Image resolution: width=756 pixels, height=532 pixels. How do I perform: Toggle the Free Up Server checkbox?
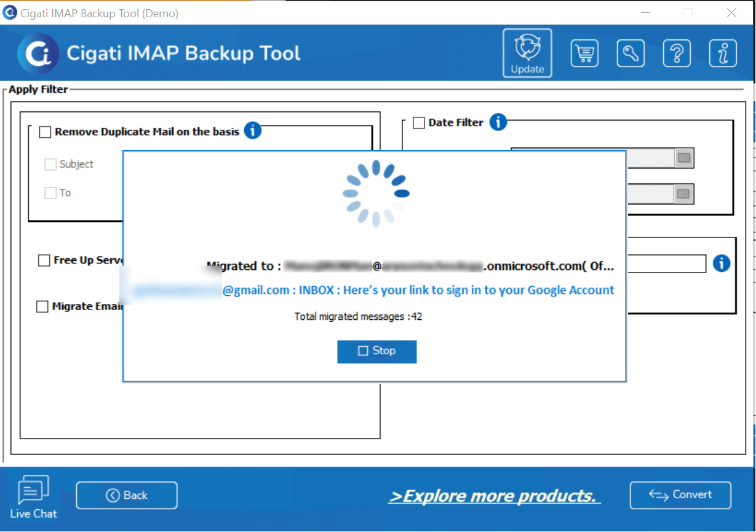coord(44,261)
